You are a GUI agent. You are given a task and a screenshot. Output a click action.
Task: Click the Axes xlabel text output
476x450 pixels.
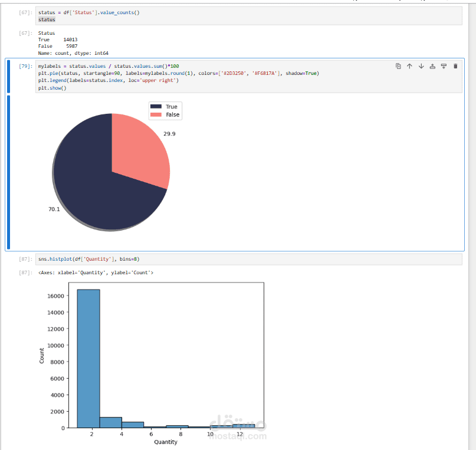tap(96, 272)
